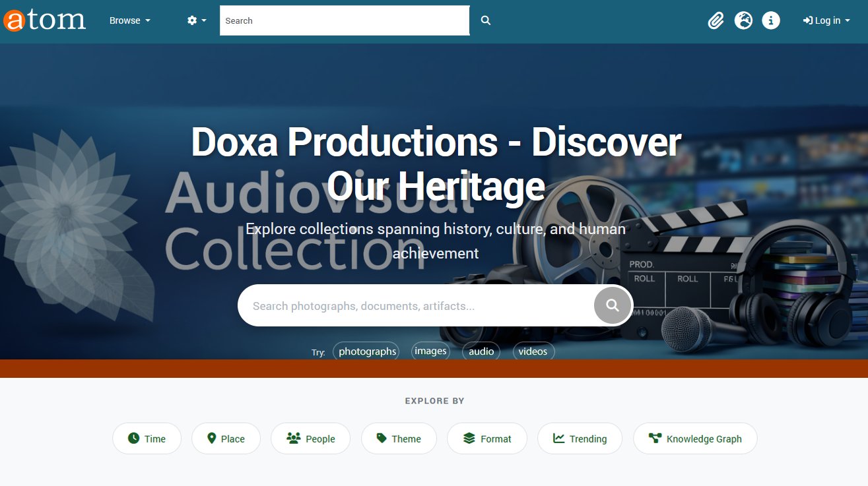Screen dimensions: 868x486
Task: Explore by Place
Action: tap(226, 439)
